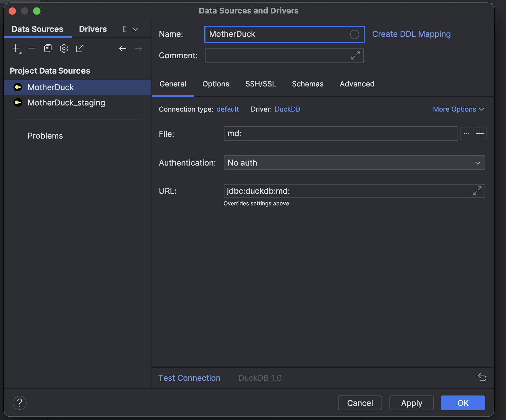Click the Apply button

[x=412, y=403]
